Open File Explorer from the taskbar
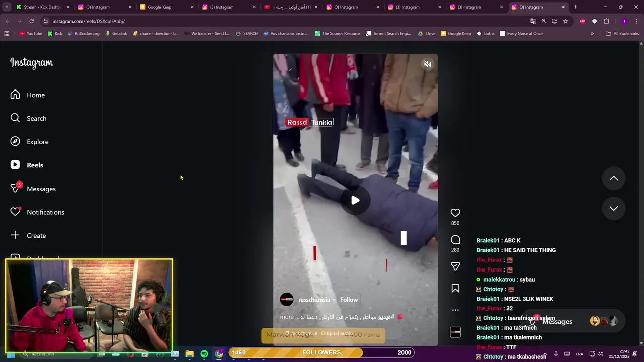644x362 pixels. [x=190, y=354]
